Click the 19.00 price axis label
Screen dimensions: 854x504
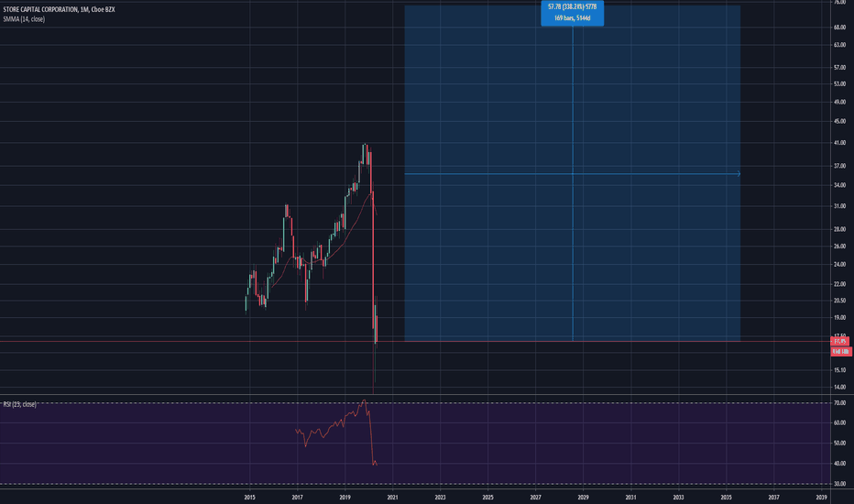(839, 318)
